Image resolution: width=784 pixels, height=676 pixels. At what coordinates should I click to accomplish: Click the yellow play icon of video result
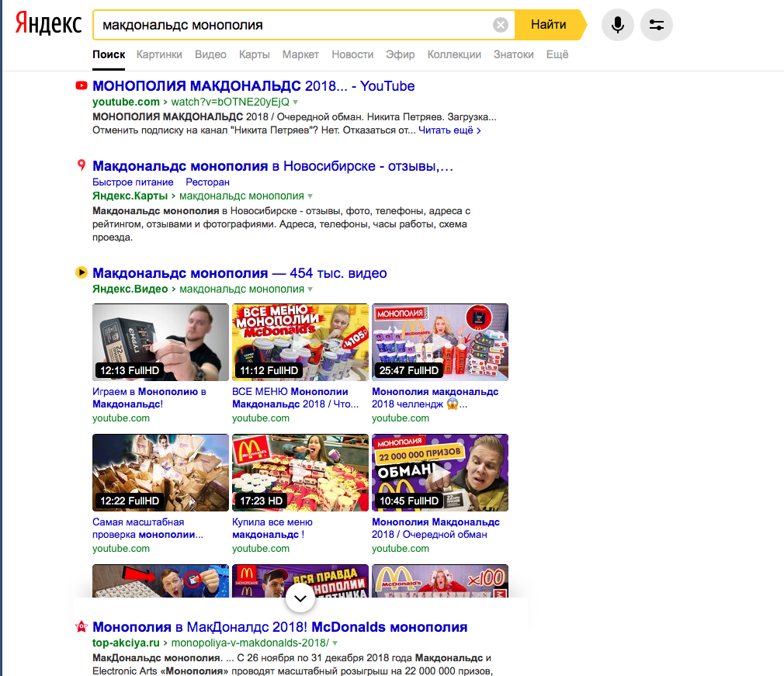click(x=81, y=272)
